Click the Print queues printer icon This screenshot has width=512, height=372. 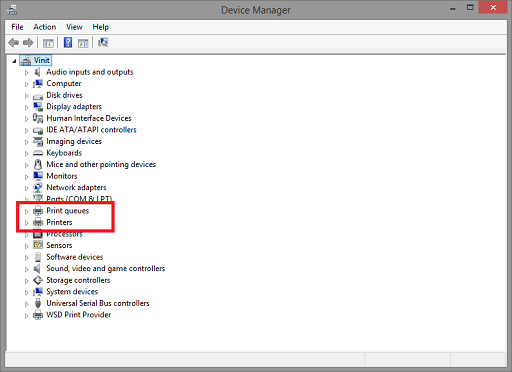(x=38, y=211)
